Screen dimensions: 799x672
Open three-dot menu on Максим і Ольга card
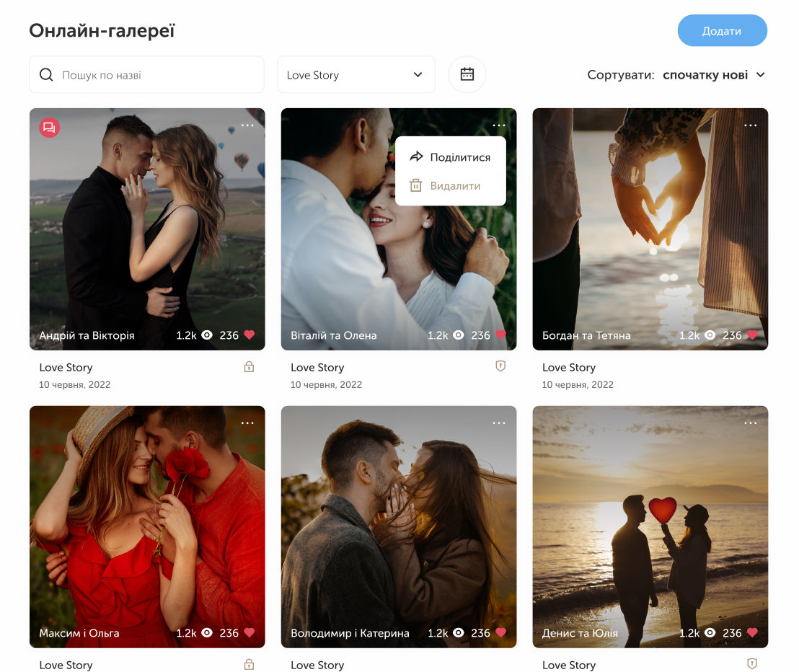[247, 423]
